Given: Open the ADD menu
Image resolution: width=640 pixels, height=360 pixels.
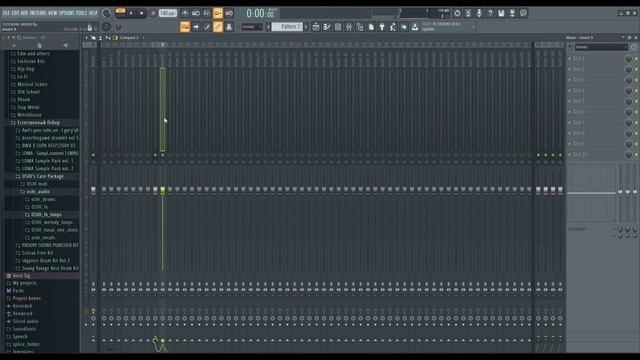Looking at the screenshot, I should click(x=24, y=13).
